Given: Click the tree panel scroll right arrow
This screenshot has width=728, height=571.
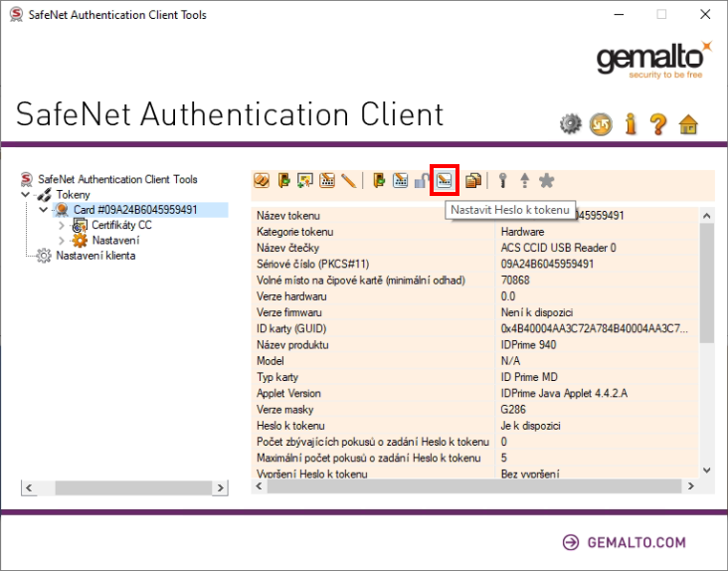Looking at the screenshot, I should (x=221, y=487).
